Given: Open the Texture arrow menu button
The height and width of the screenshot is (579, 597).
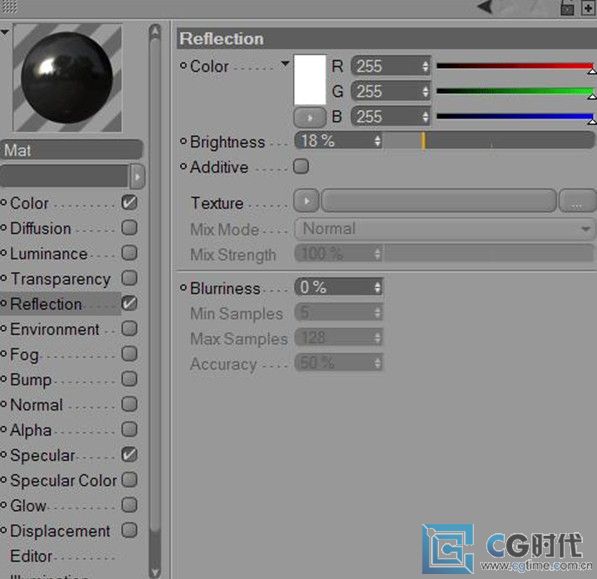Looking at the screenshot, I should [306, 201].
